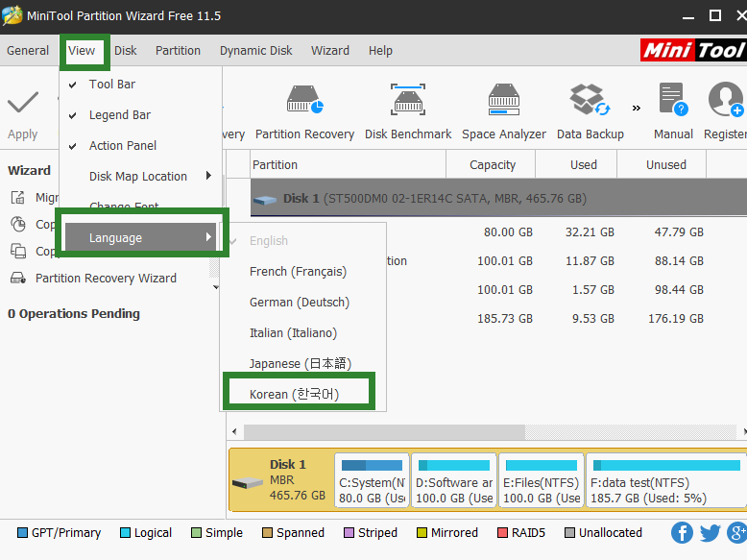Click the Partition Recovery Wizard icon
Screen dimensions: 747x560
18,278
